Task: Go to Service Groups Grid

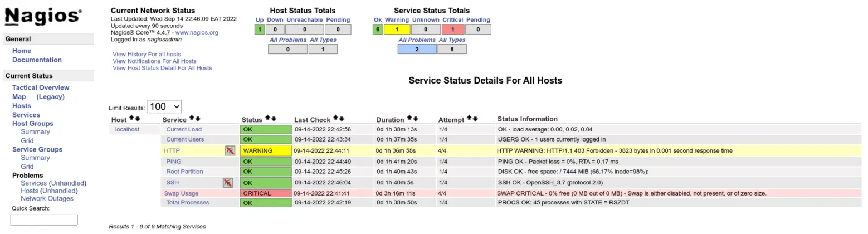Action: pyautogui.click(x=27, y=167)
